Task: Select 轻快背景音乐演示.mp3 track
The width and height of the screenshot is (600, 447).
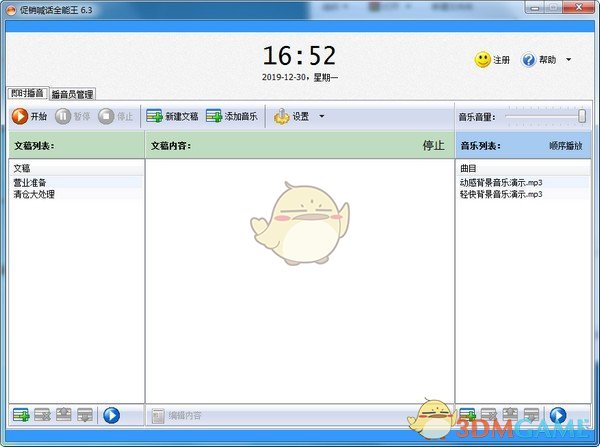Action: pos(523,194)
